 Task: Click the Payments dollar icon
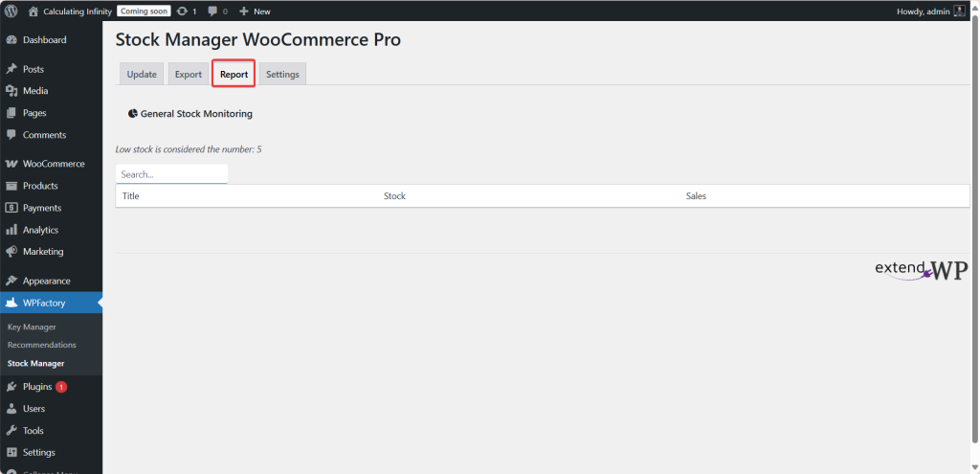pyautogui.click(x=11, y=208)
